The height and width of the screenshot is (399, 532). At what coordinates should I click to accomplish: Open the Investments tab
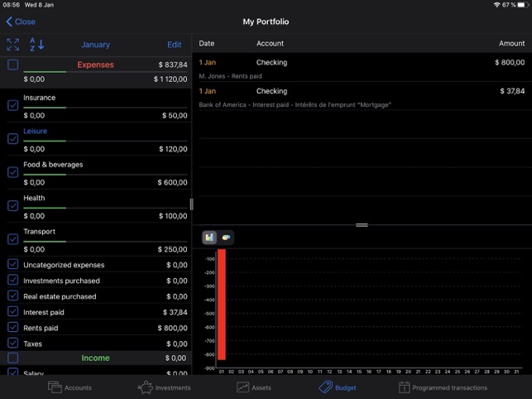(x=164, y=387)
